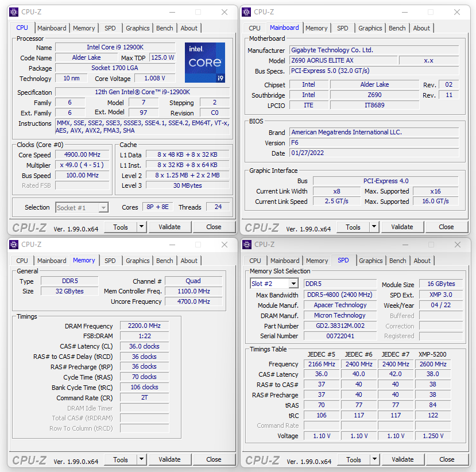
Task: Click XMP-5200 voltage cell 1.250 V
Action: click(x=433, y=436)
